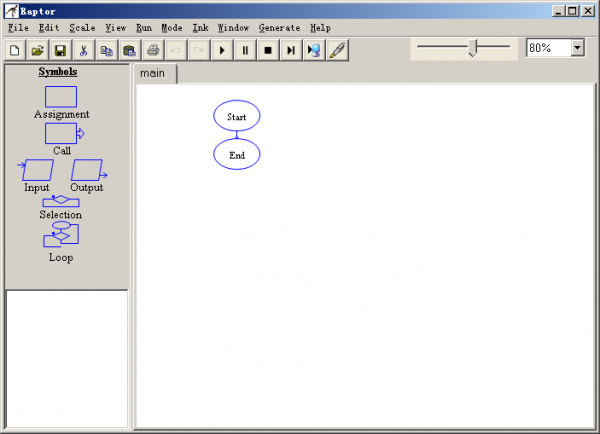Click the Symbols panel heading
600x434 pixels.
coord(58,72)
